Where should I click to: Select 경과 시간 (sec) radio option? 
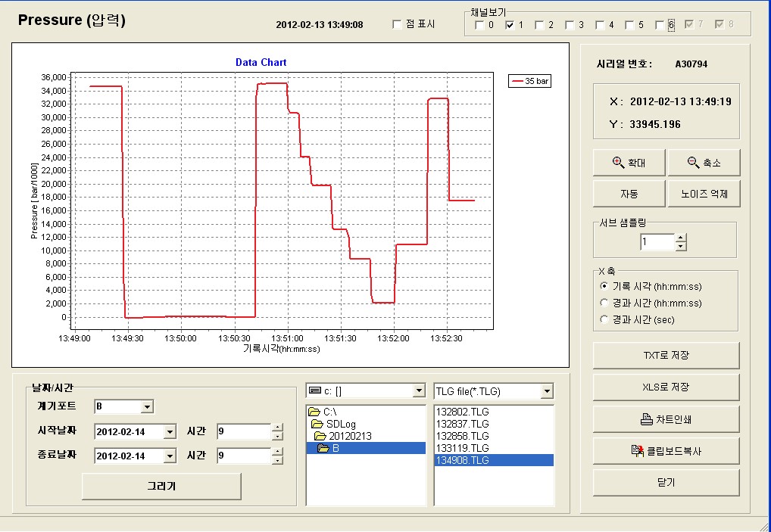click(x=604, y=319)
